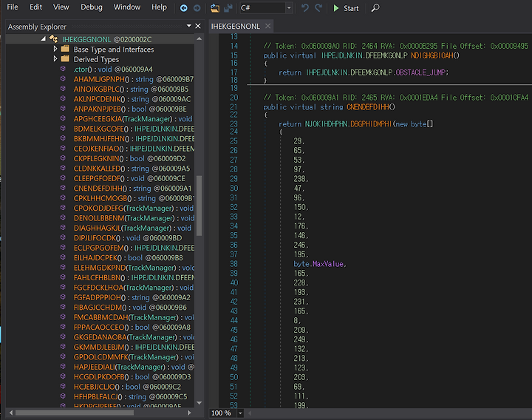Select method CNENDEFDIHH() in tree

click(133, 189)
